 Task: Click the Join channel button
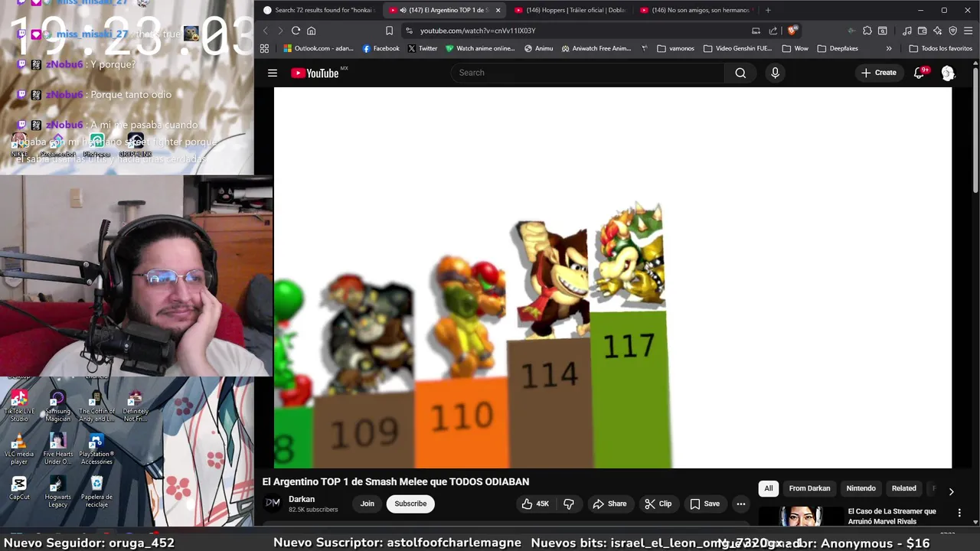[x=367, y=504]
